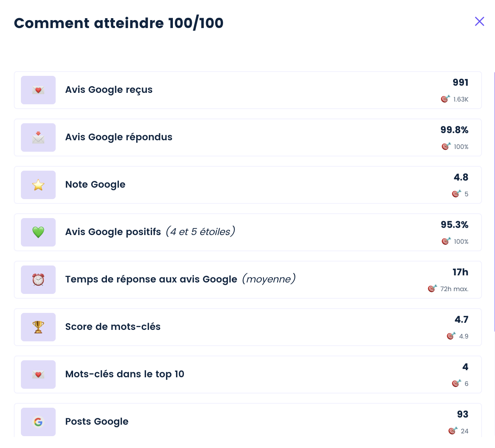Click the inbox envelope icon for Avis Google répondus

coord(38,137)
